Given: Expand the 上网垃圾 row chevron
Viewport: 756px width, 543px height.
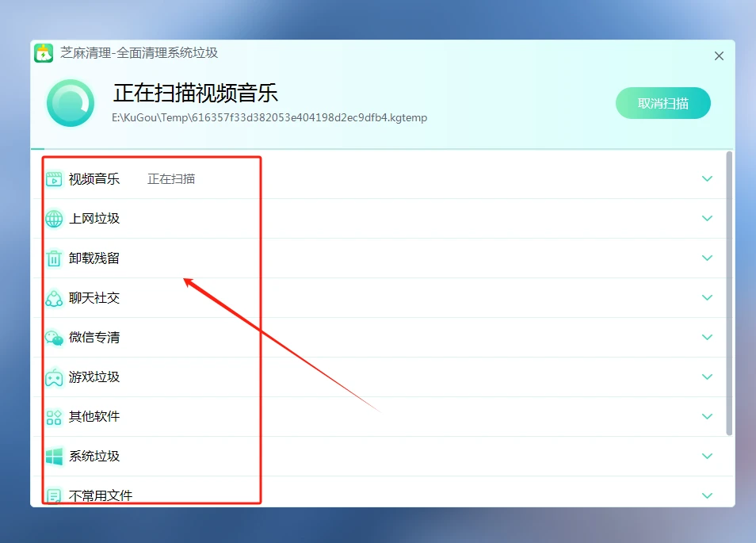Looking at the screenshot, I should click(x=707, y=219).
